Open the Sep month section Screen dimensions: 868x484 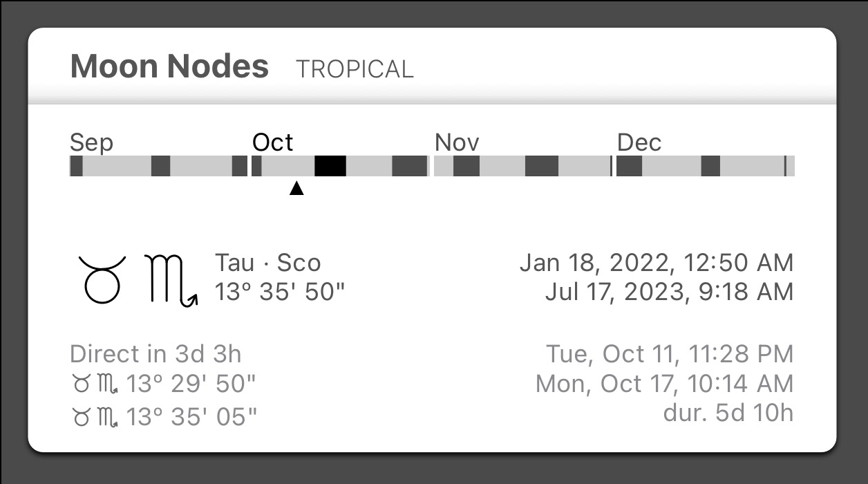[92, 142]
